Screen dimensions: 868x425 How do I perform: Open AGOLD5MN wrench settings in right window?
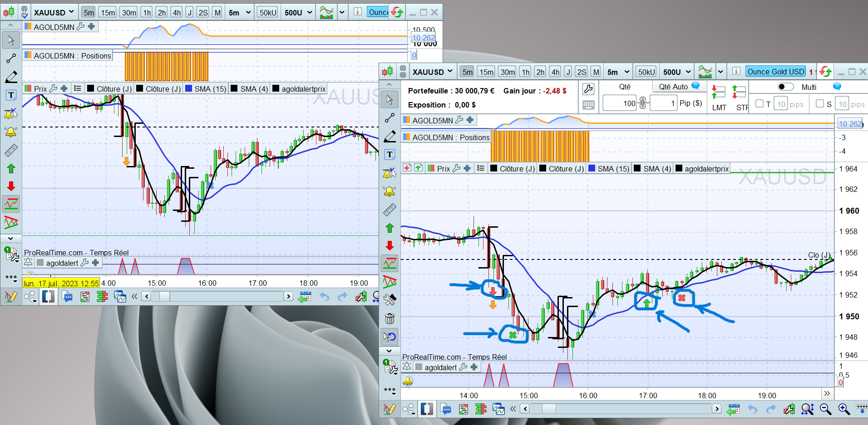[459, 120]
